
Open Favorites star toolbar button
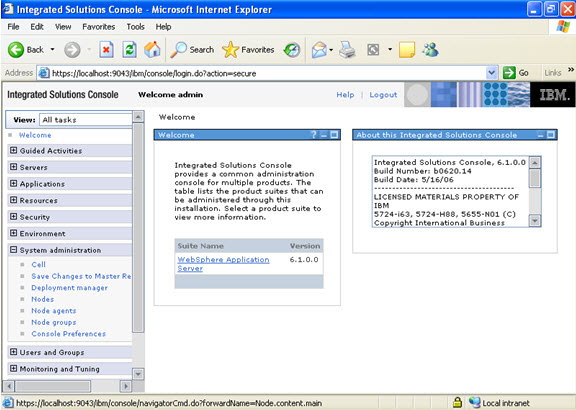tap(248, 50)
